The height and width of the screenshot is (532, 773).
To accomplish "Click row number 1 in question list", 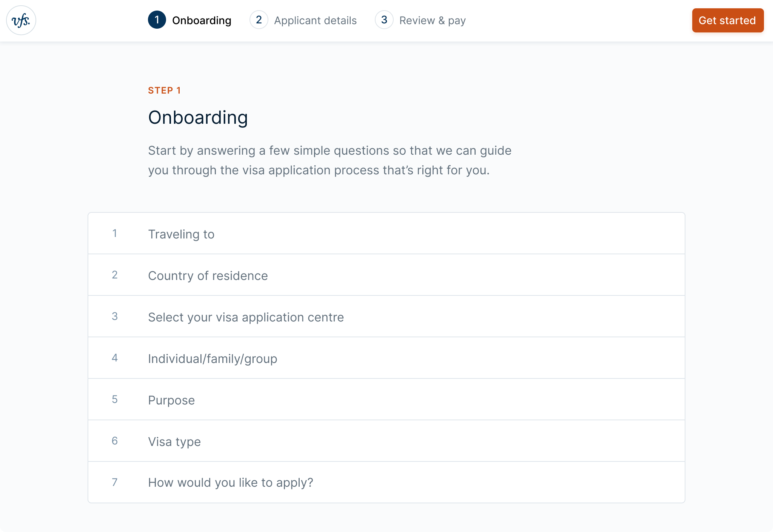I will pyautogui.click(x=114, y=234).
